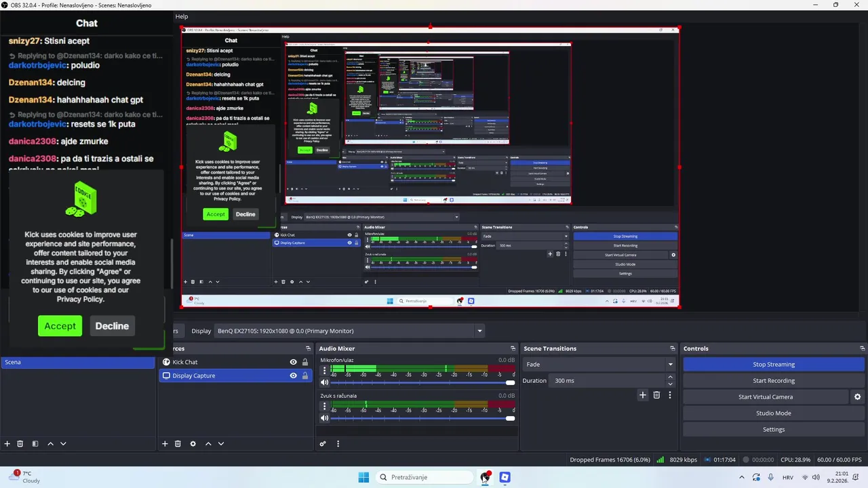This screenshot has height=488, width=868.
Task: Click the Windows search box Pretraživanje
Action: [424, 477]
